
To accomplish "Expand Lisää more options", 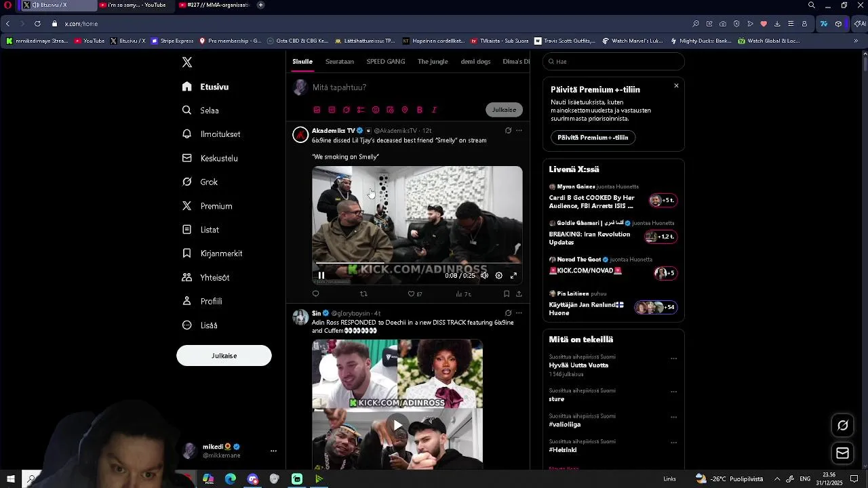I will click(200, 325).
